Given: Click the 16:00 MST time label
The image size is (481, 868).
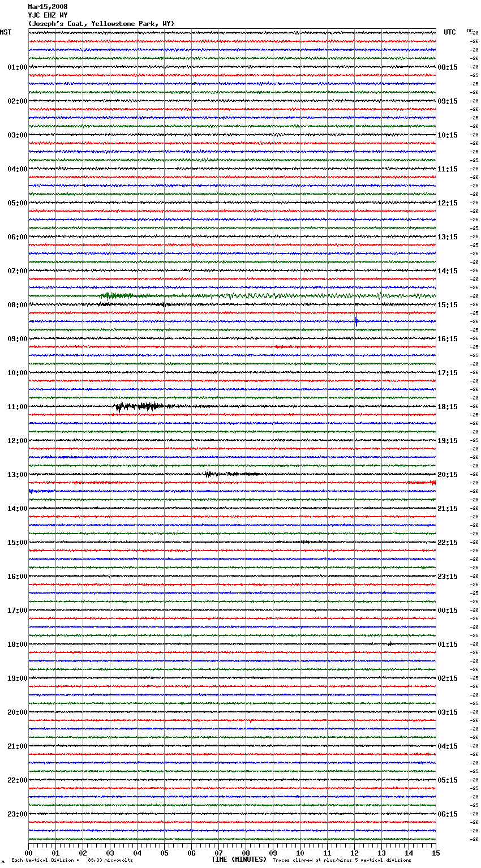Looking at the screenshot, I should pyautogui.click(x=17, y=577).
